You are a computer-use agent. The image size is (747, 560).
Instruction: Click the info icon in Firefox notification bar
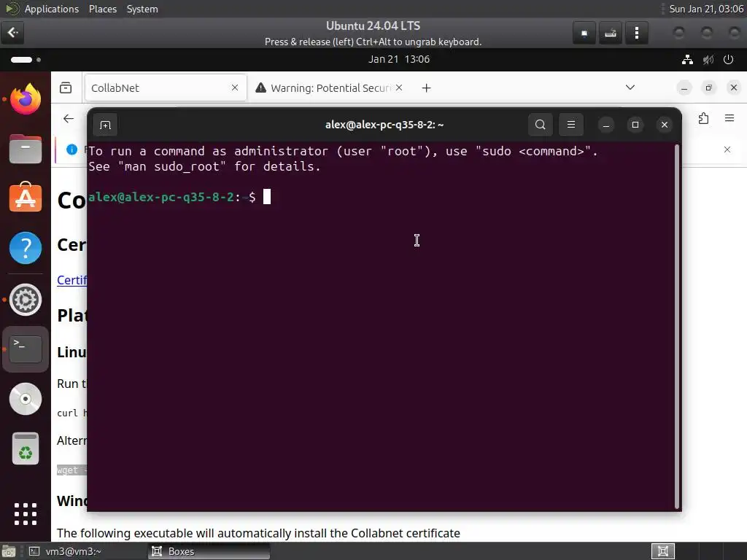72,149
